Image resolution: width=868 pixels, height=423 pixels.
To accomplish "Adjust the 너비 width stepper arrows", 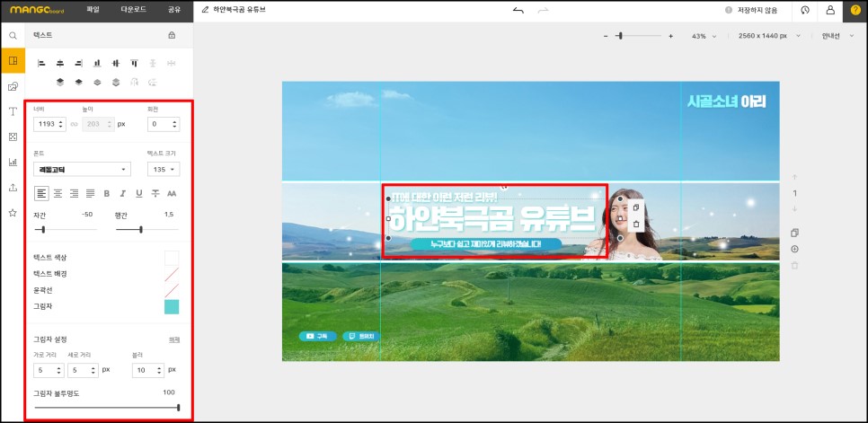I will [x=60, y=125].
